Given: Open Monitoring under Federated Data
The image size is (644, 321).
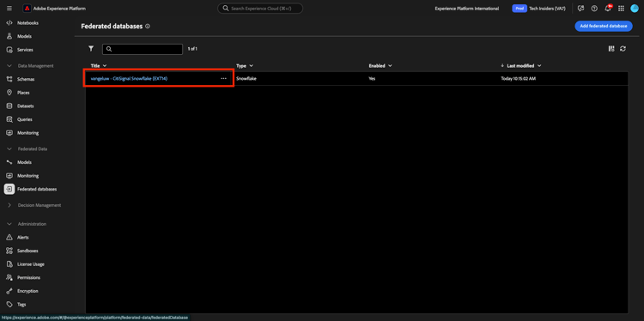Looking at the screenshot, I should 28,176.
